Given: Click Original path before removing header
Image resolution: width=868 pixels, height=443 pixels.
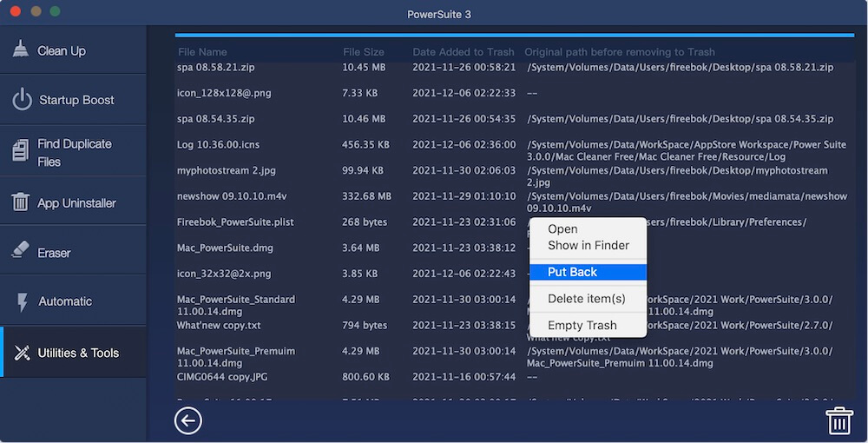Looking at the screenshot, I should click(x=620, y=52).
